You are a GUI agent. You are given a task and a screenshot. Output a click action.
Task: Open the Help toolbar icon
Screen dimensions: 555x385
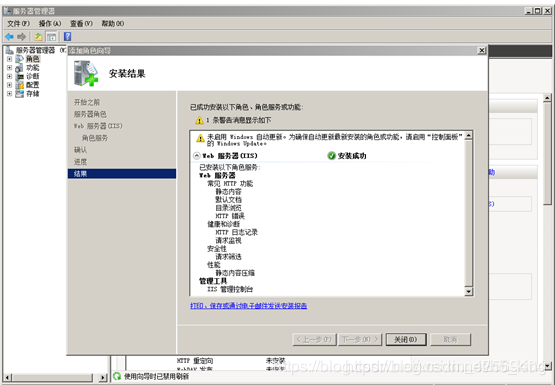pos(67,36)
